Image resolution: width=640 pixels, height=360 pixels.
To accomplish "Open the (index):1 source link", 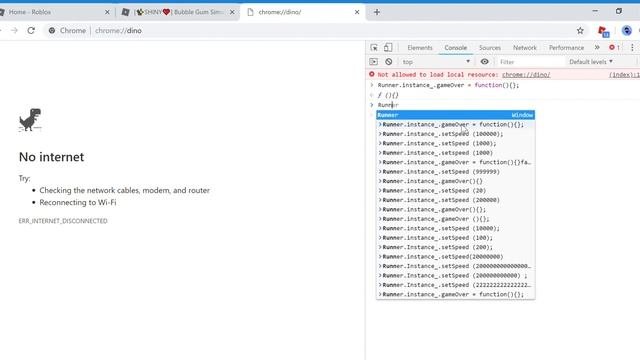I will click(x=624, y=75).
